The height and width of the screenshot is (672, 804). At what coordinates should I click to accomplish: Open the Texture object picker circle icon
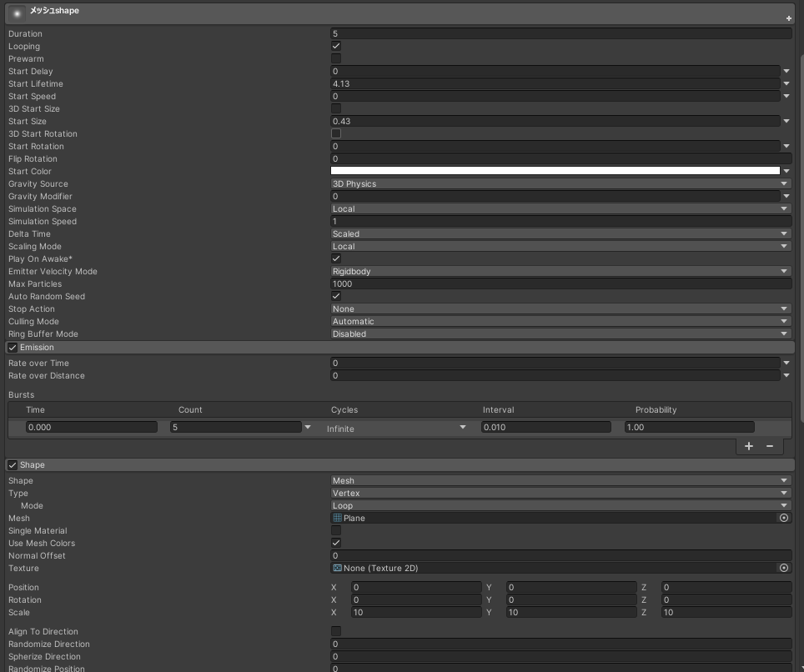(783, 568)
